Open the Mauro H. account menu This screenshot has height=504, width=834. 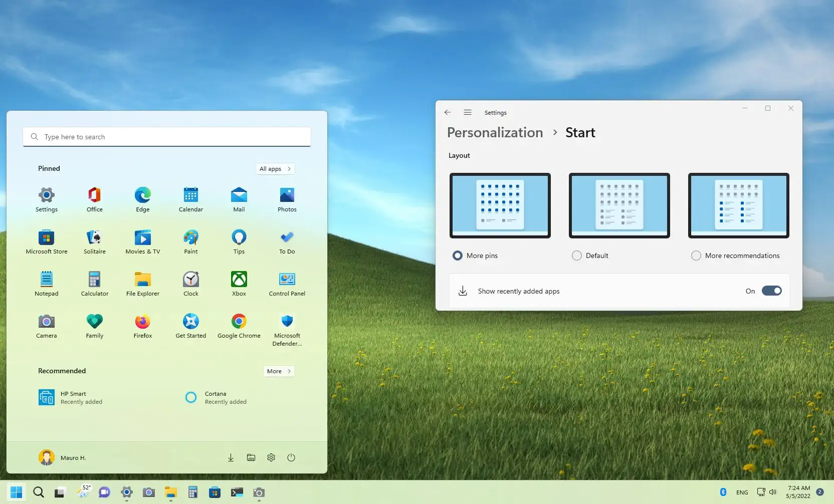pos(62,457)
